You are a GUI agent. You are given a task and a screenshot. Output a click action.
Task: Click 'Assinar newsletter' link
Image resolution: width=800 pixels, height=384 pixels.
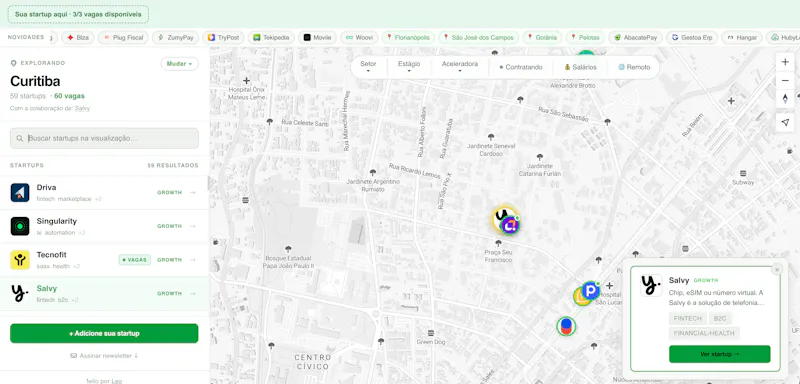104,355
